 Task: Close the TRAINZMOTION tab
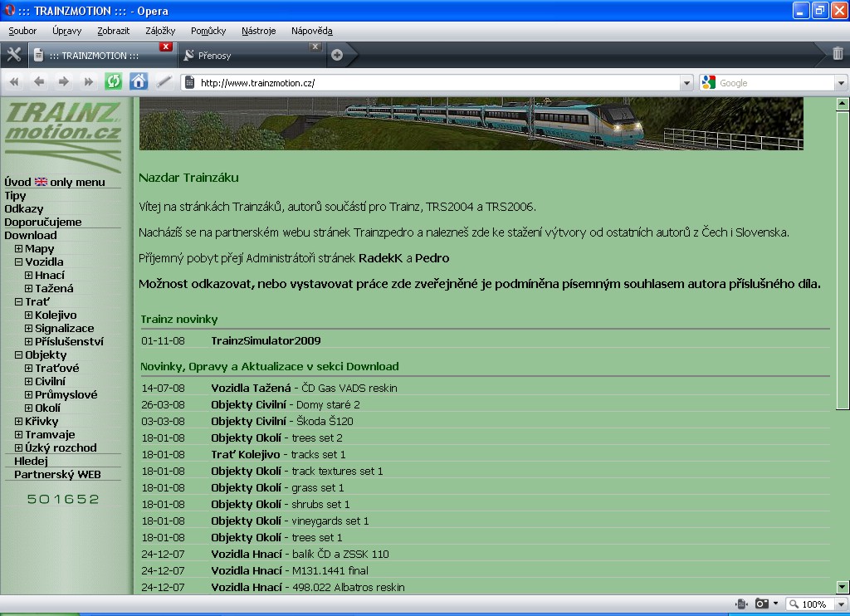[166, 46]
